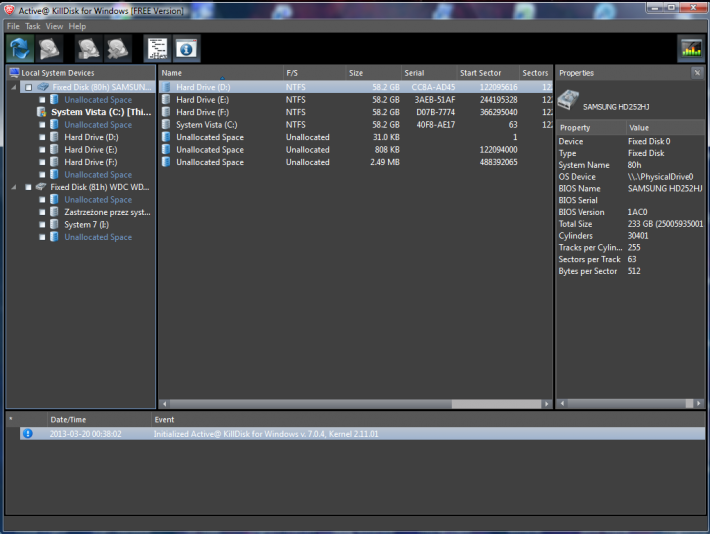710x534 pixels.
Task: Click the partition list scrollbar left arrow
Action: tap(164, 404)
